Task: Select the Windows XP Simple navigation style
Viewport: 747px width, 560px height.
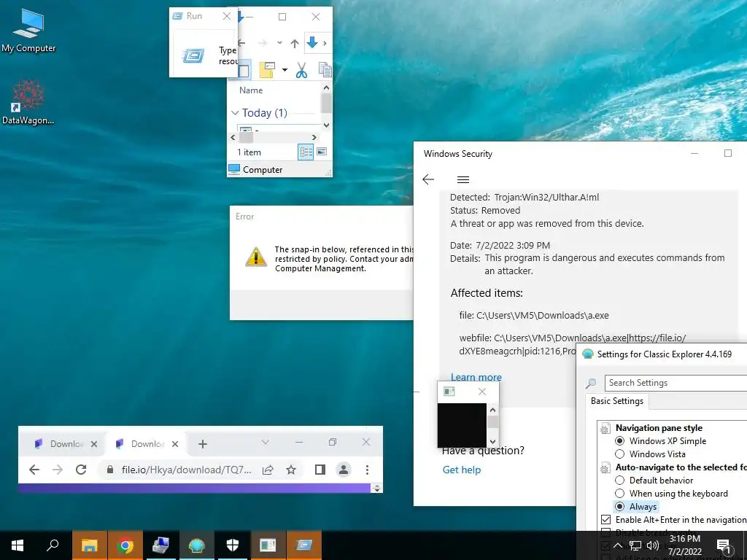Action: [x=620, y=441]
